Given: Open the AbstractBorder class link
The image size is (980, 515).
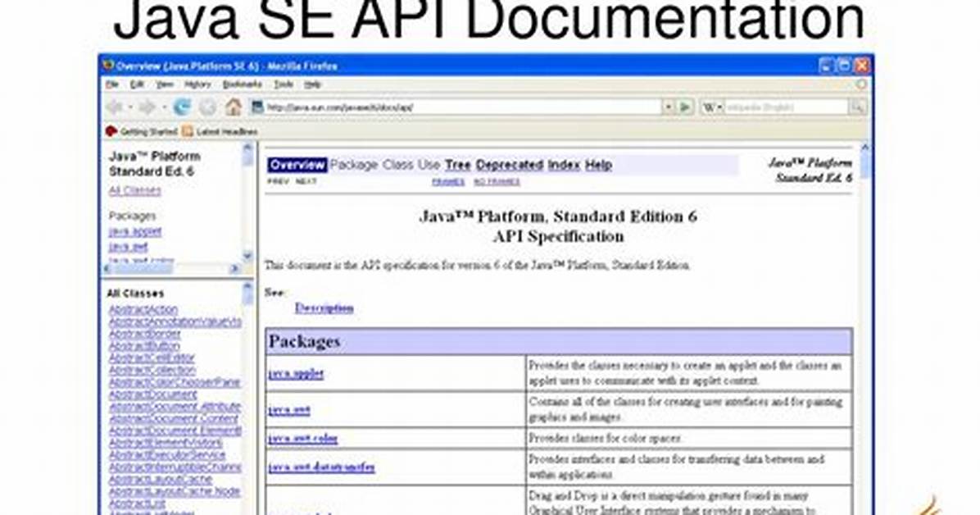Looking at the screenshot, I should [x=144, y=334].
